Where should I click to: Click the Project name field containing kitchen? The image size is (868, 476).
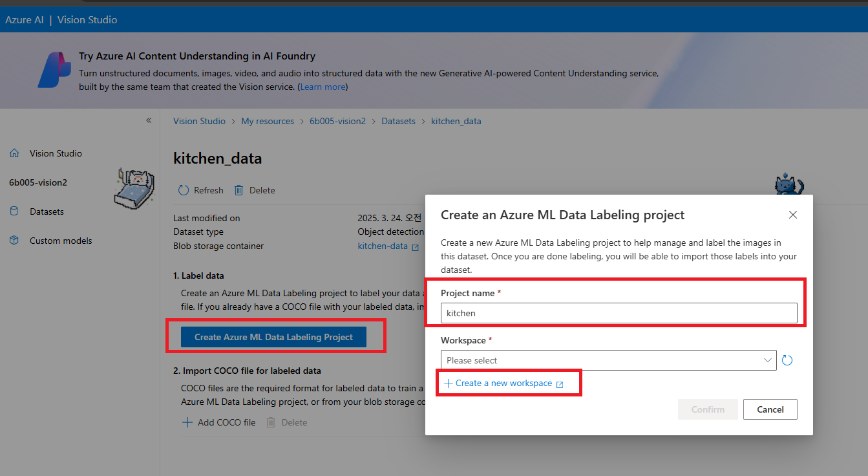click(x=619, y=313)
